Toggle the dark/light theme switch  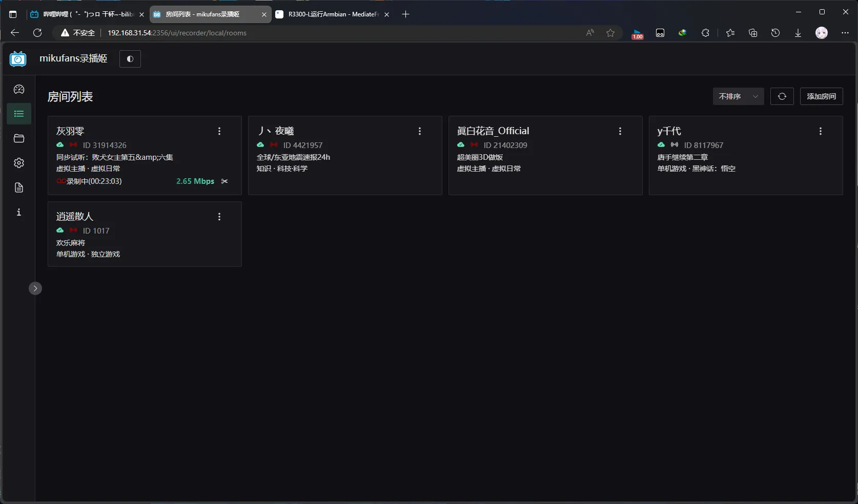130,59
